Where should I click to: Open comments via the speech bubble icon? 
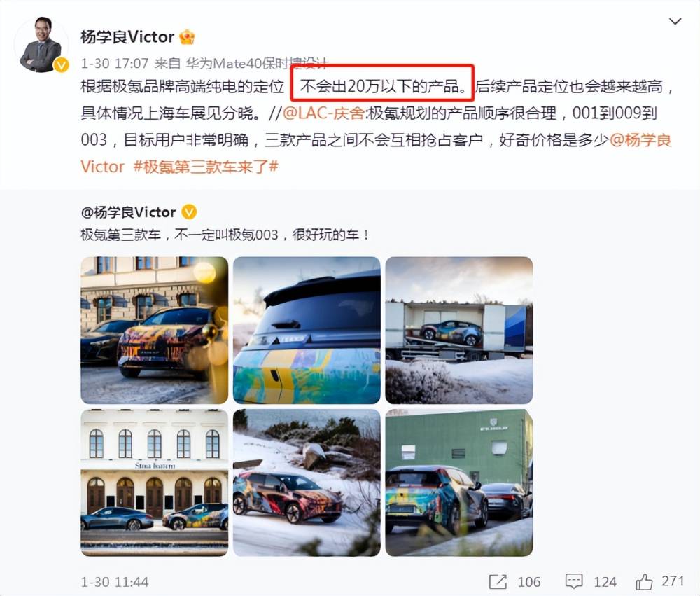coord(574,581)
